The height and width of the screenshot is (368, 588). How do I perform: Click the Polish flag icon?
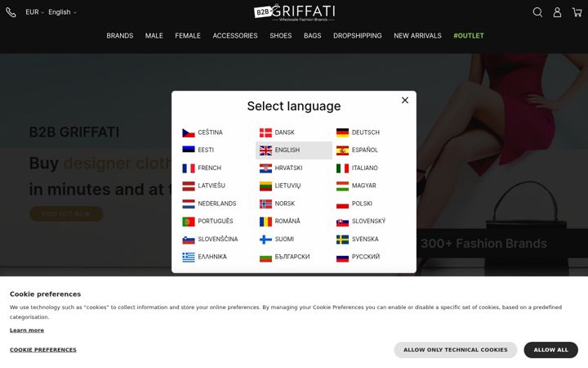point(342,204)
